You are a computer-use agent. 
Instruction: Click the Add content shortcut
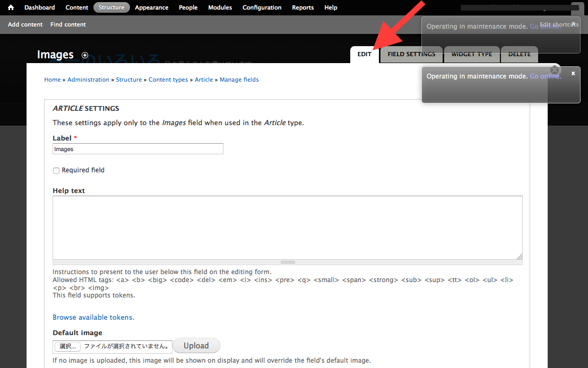(x=25, y=24)
